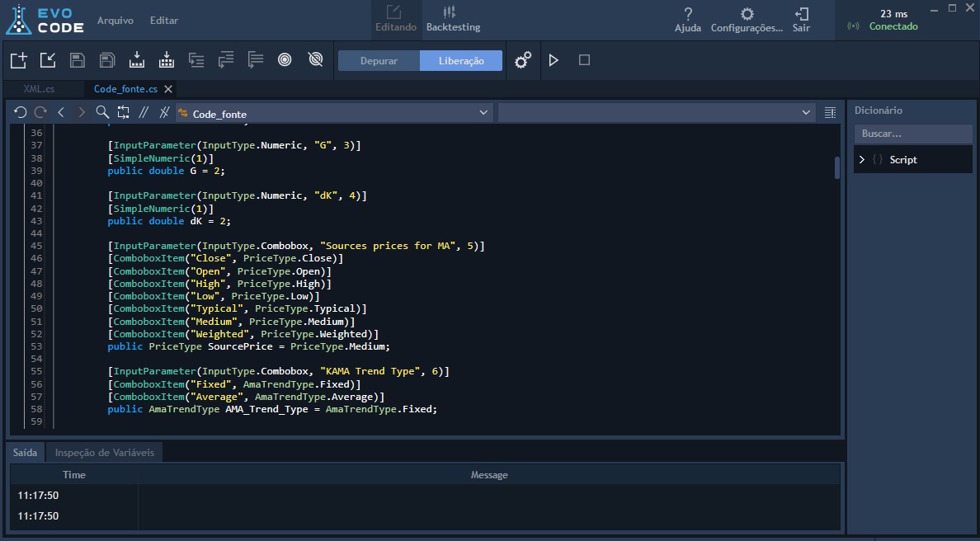Viewport: 980px width, 541px height.
Task: Select the new file icon
Action: (x=18, y=59)
